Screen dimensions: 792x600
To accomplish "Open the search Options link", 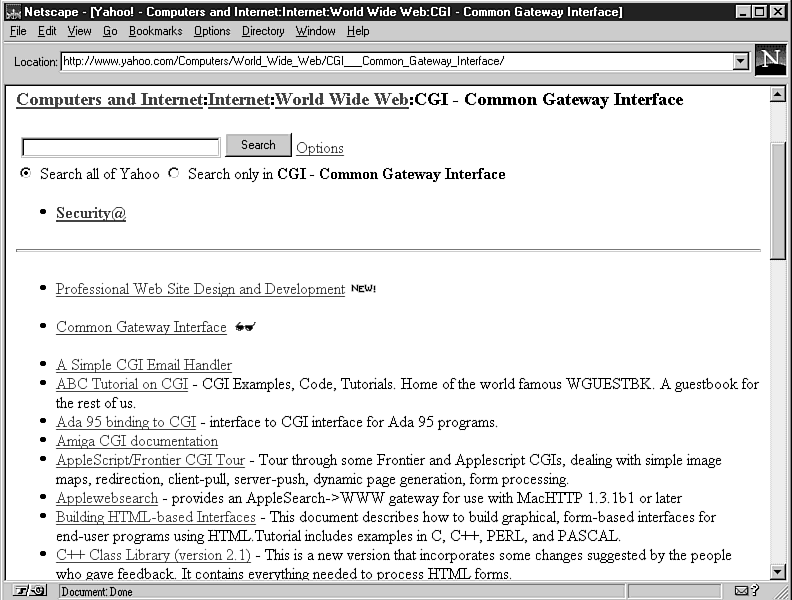I will click(x=320, y=148).
